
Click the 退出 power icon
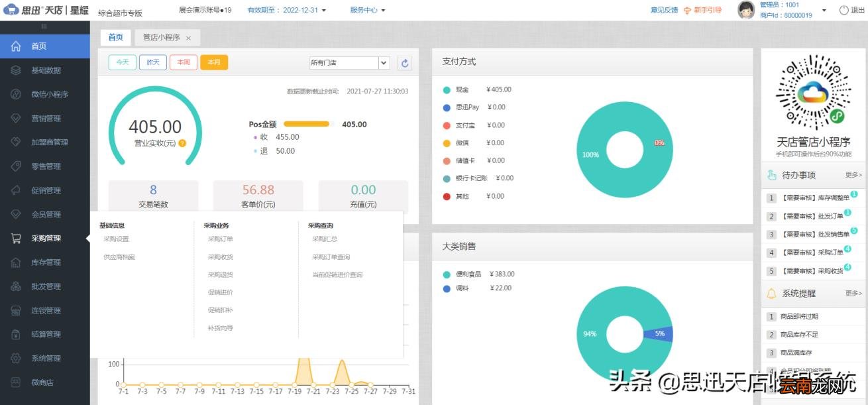click(844, 10)
